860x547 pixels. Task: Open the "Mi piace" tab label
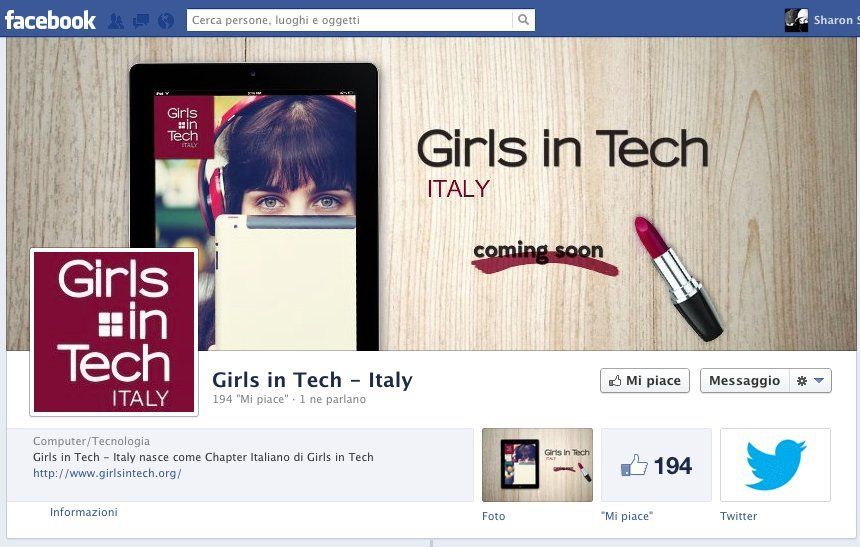pos(627,516)
